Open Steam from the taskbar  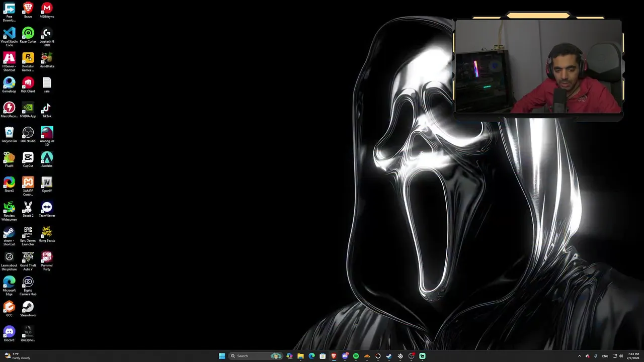pyautogui.click(x=389, y=356)
